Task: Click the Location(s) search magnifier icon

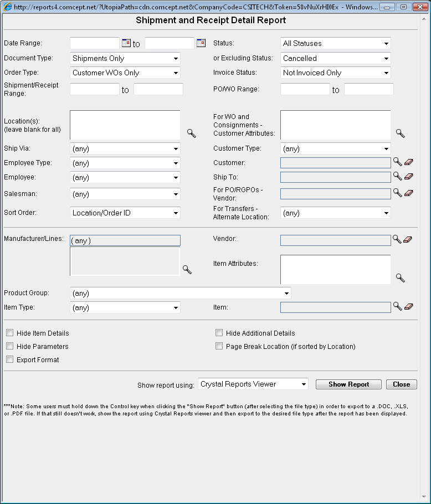Action: coord(191,133)
